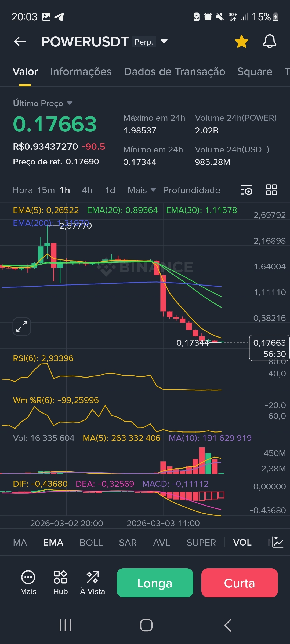Viewport: 290px width, 644px height.
Task: Toggle the favorite star icon
Action: [x=241, y=42]
